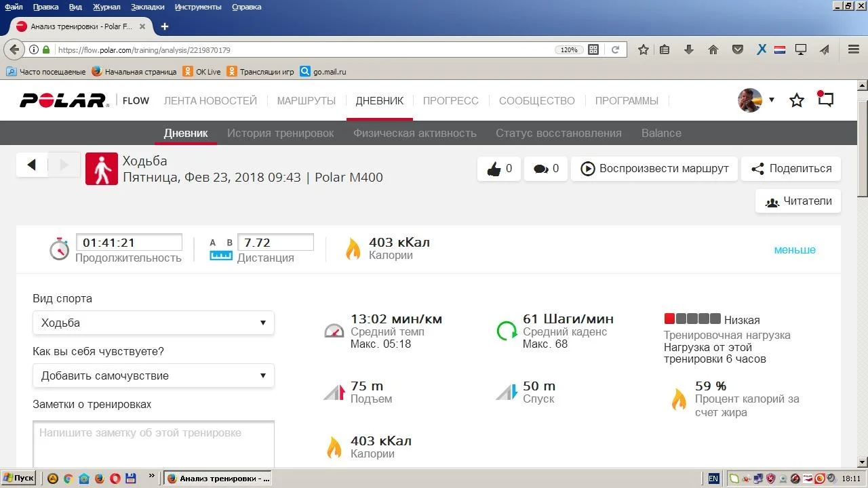Open the Журнал menu
The height and width of the screenshot is (488, 868).
click(106, 7)
